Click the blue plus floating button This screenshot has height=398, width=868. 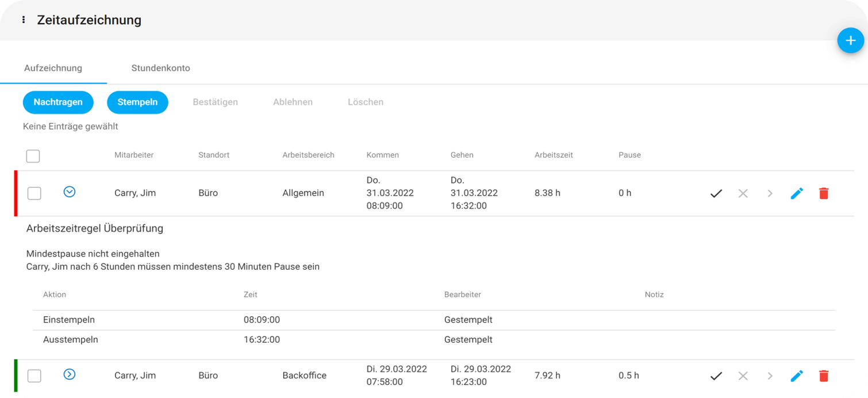(850, 40)
